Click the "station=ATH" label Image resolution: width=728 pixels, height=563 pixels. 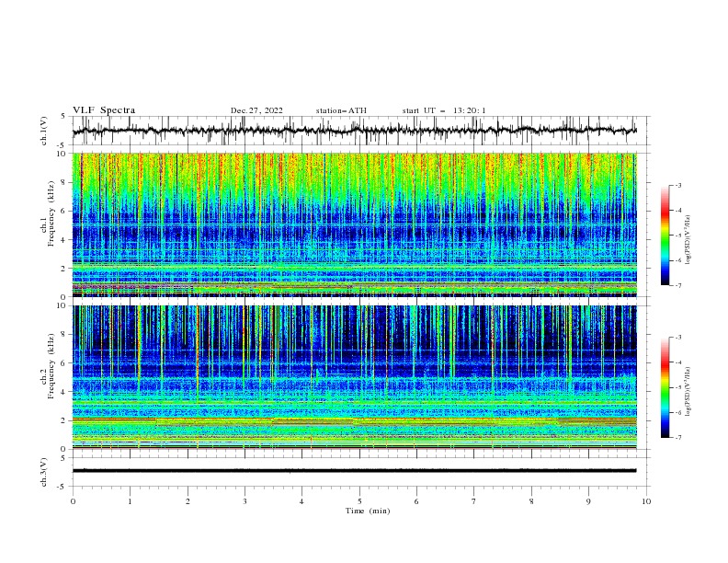[341, 110]
